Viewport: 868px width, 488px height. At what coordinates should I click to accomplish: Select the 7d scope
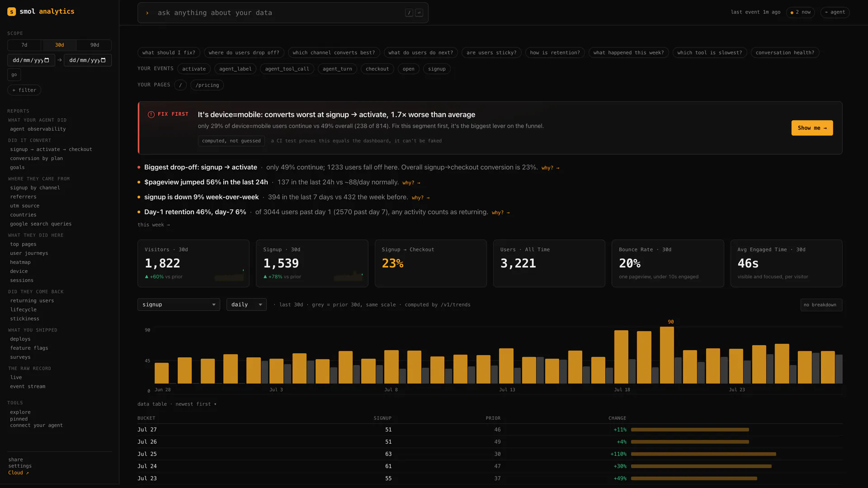(x=24, y=45)
